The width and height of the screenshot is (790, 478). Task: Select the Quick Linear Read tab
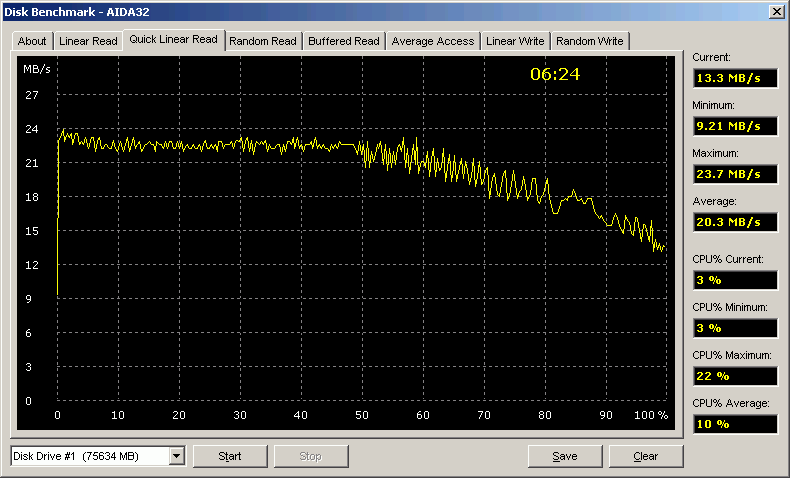point(173,40)
